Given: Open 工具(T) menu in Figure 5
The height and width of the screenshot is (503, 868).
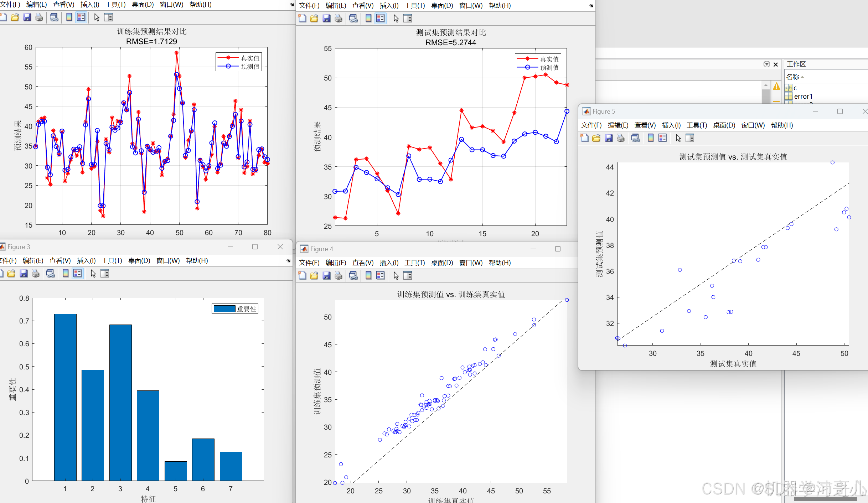Looking at the screenshot, I should coord(697,125).
